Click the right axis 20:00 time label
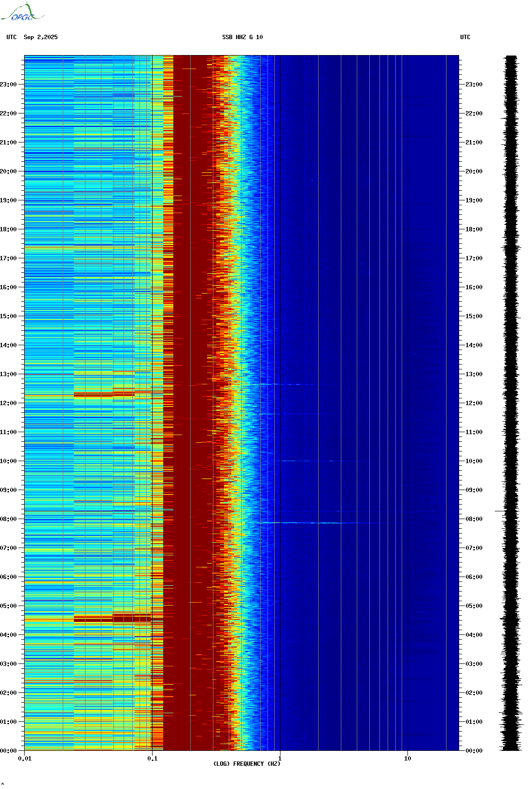 (474, 171)
